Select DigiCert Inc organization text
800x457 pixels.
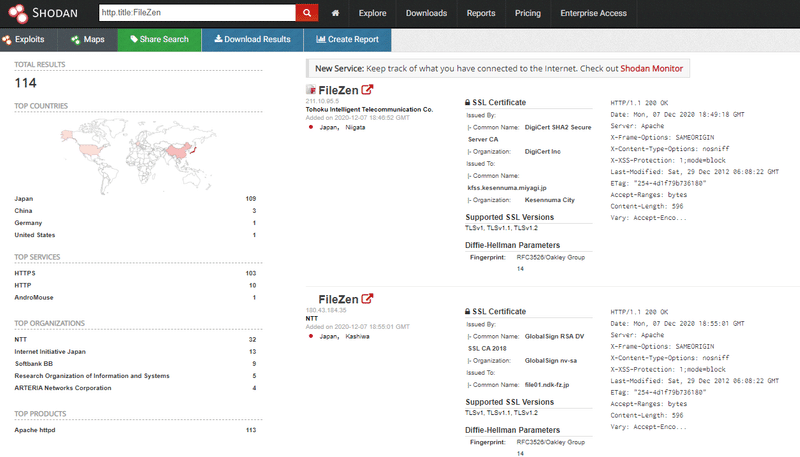coord(542,152)
